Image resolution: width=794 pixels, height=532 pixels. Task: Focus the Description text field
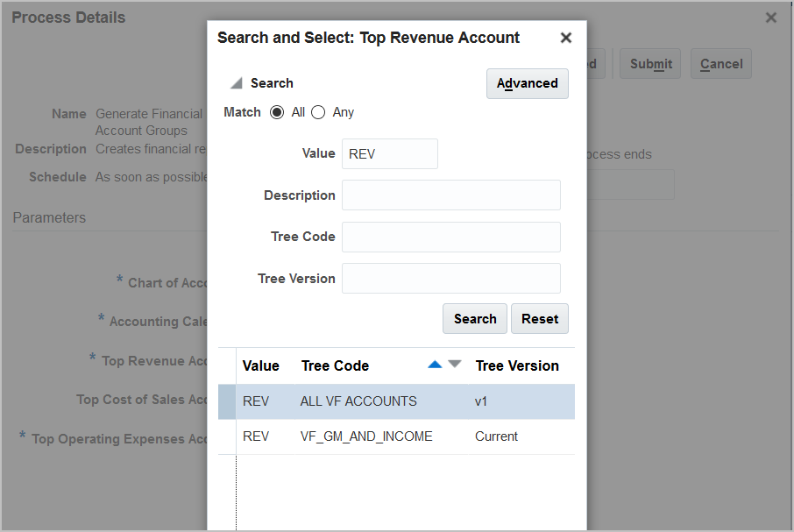(450, 195)
